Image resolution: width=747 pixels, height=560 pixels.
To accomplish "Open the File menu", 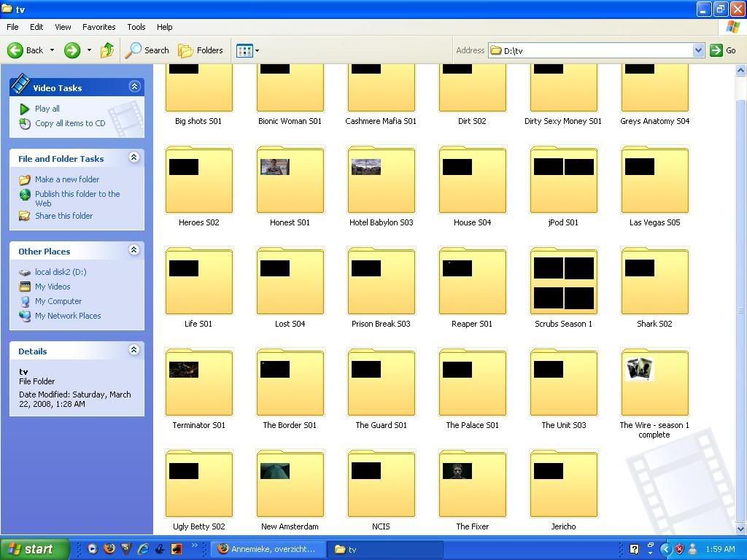I will pos(12,27).
